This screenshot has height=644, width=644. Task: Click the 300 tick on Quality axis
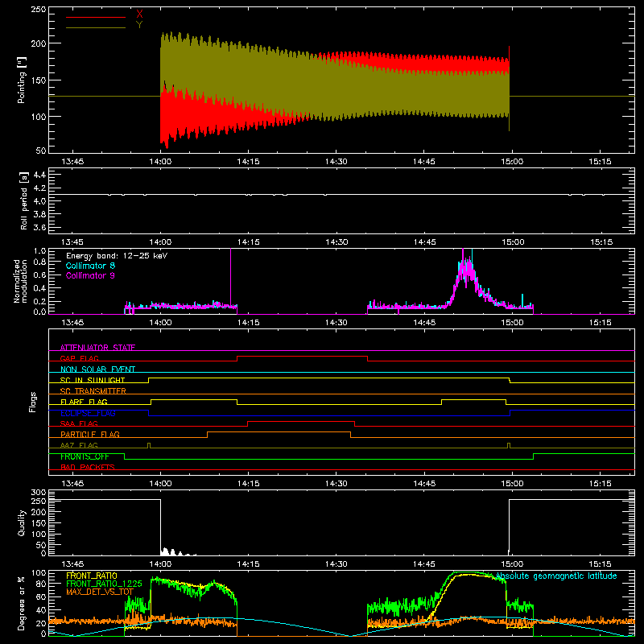(39, 493)
